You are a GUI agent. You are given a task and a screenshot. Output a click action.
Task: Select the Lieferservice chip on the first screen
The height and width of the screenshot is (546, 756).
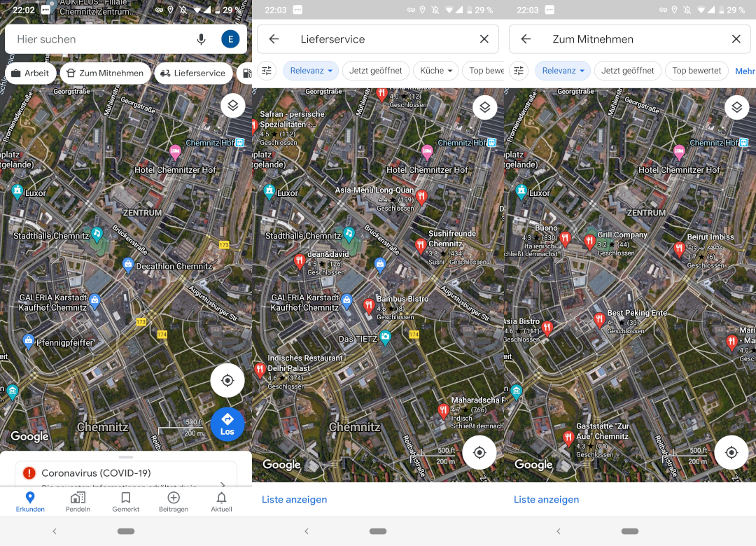pyautogui.click(x=193, y=73)
